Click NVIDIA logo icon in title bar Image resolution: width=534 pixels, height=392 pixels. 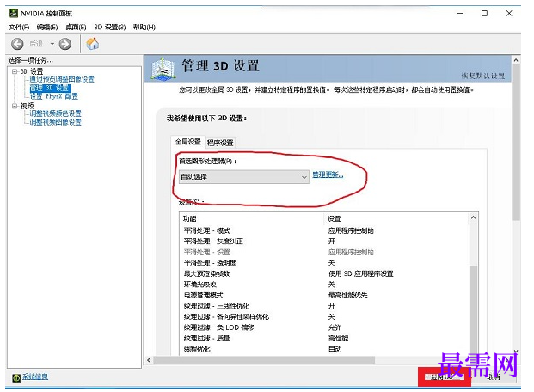pos(14,13)
